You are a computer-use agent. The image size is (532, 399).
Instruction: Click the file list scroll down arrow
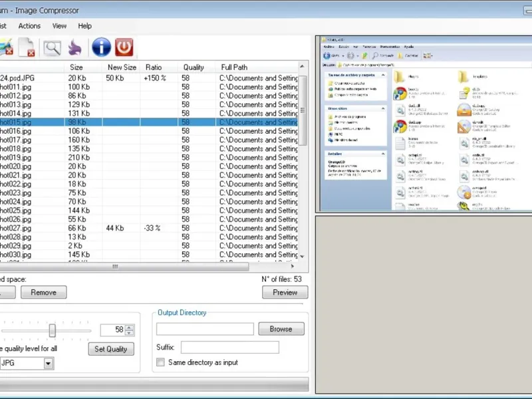point(303,257)
